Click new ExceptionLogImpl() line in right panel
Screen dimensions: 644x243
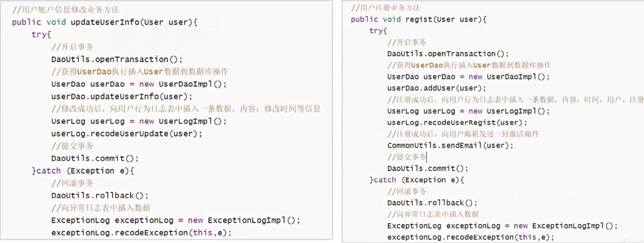[502, 226]
